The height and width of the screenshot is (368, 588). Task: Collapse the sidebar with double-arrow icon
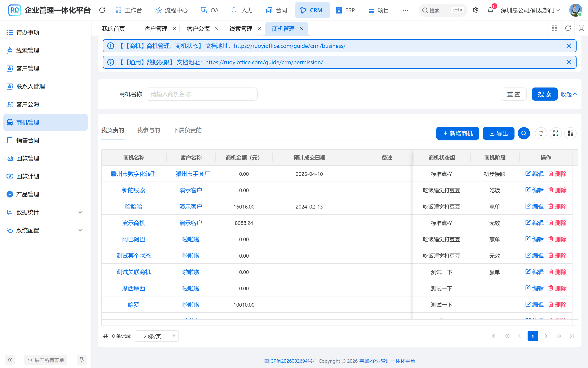[x=10, y=360]
